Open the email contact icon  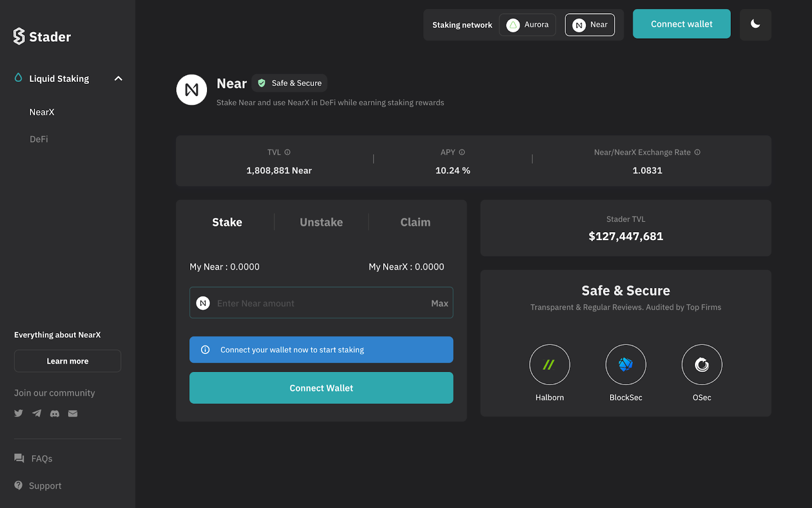click(x=73, y=414)
